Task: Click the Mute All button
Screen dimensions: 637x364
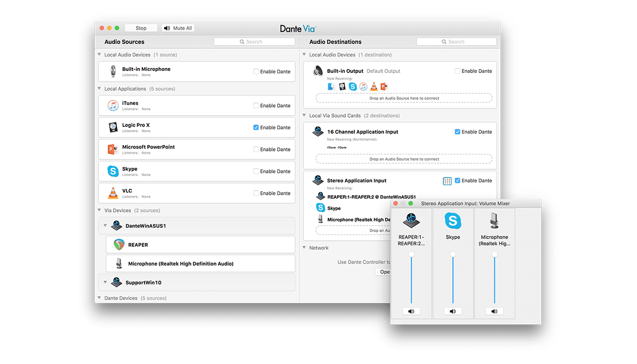Action: coord(178,28)
